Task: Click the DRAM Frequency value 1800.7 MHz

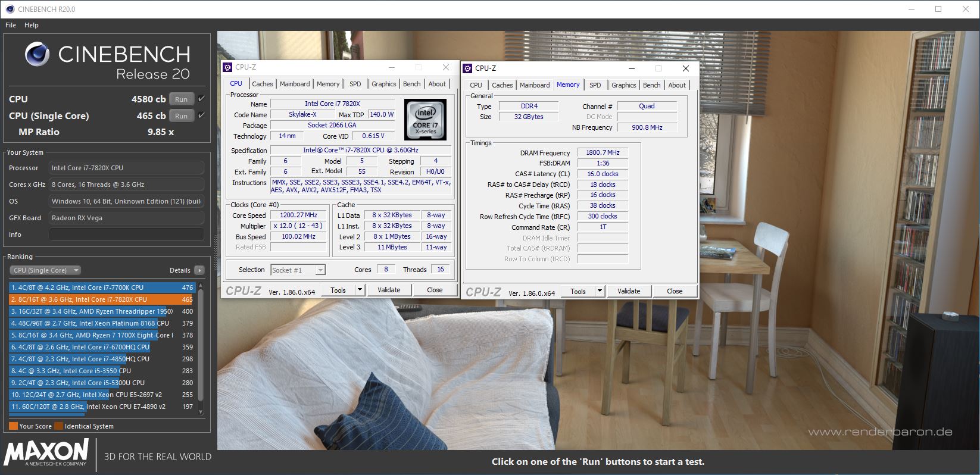Action: 603,153
